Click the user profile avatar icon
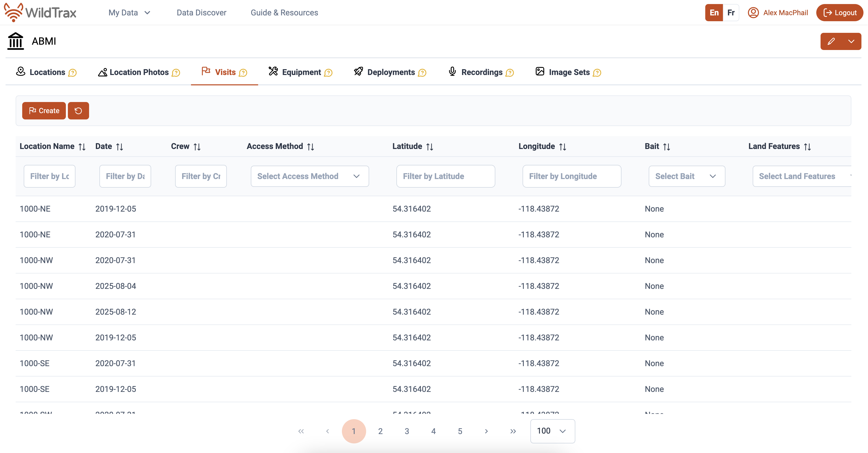868x453 pixels. (x=753, y=12)
